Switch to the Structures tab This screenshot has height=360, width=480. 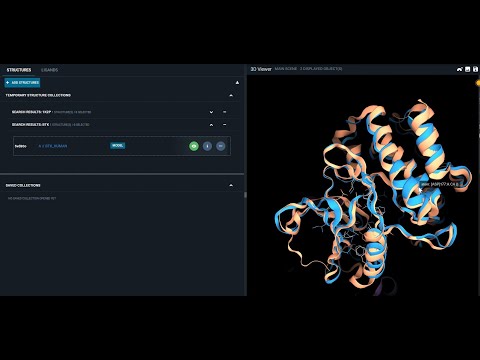click(x=19, y=70)
